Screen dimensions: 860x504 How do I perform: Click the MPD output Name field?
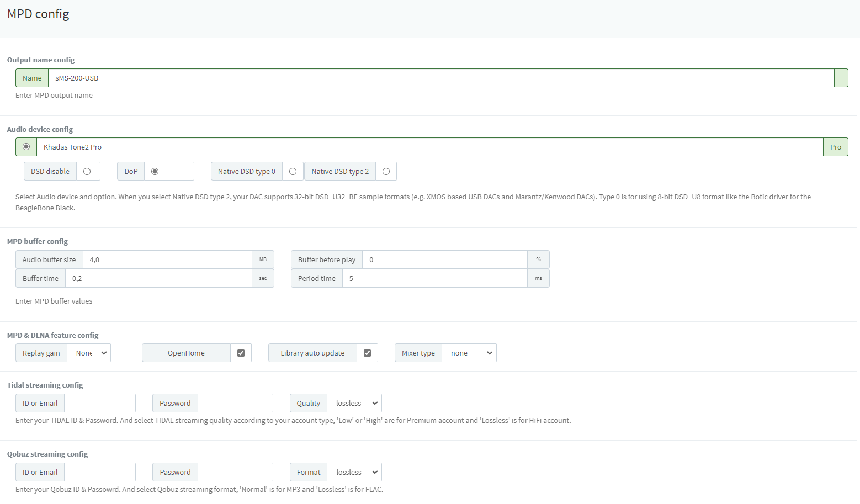(441, 78)
